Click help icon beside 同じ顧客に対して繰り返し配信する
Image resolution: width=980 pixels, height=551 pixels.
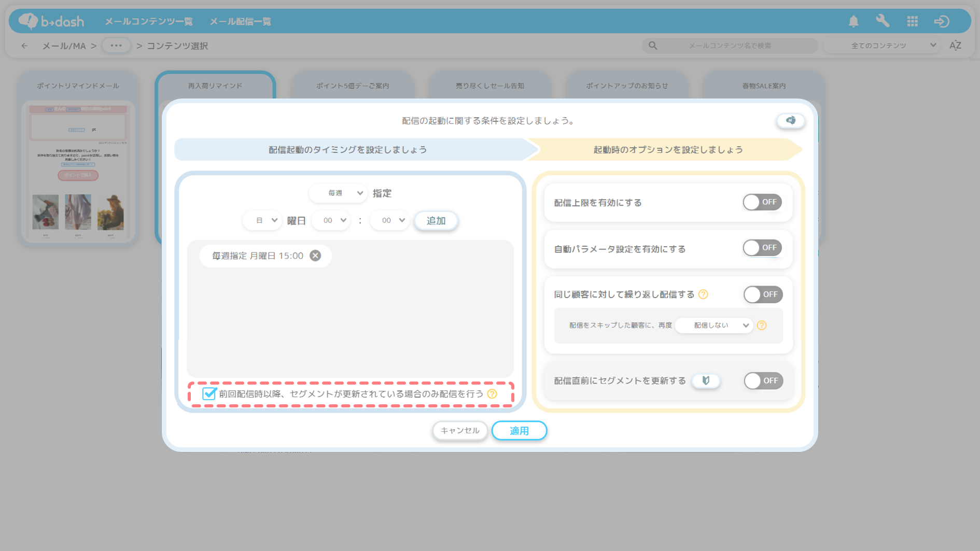703,294
